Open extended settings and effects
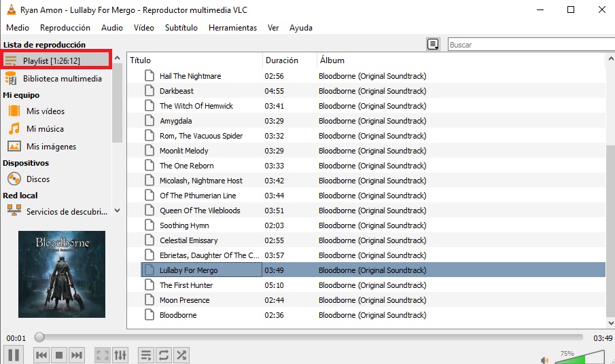The image size is (615, 364). pyautogui.click(x=120, y=355)
